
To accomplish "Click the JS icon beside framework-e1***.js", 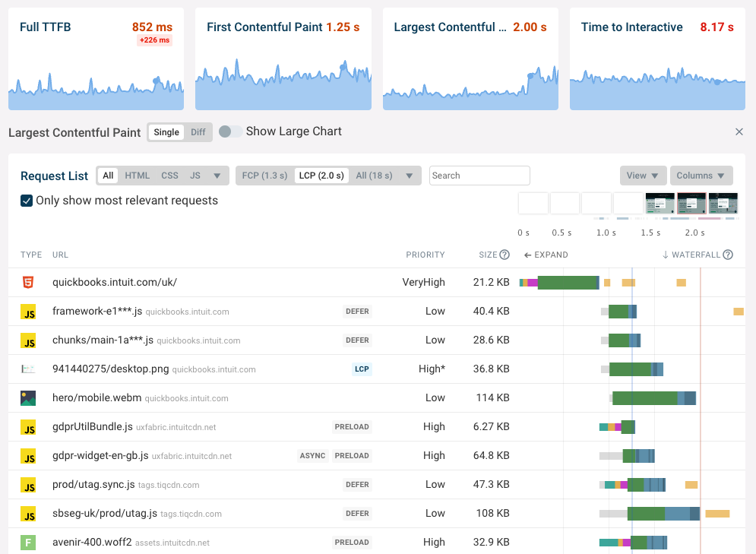I will tap(28, 312).
